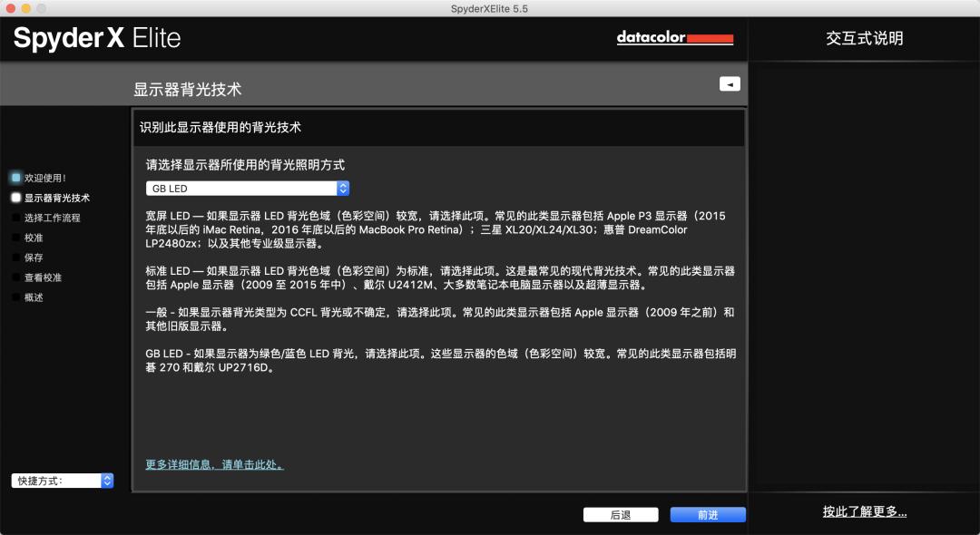
Task: Click the SpyderX Elite logo
Action: pyautogui.click(x=97, y=38)
